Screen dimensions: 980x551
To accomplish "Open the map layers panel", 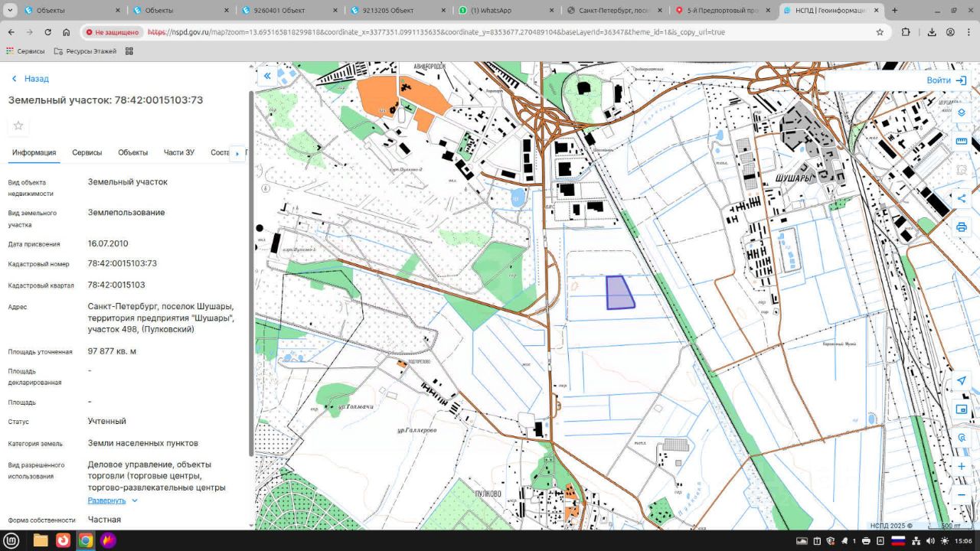I will 962,112.
